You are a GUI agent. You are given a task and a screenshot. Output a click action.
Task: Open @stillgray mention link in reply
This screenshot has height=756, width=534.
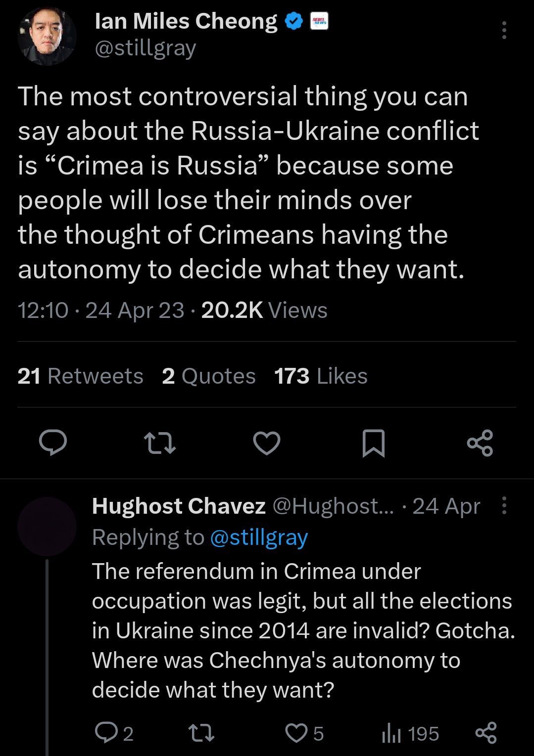(x=259, y=537)
